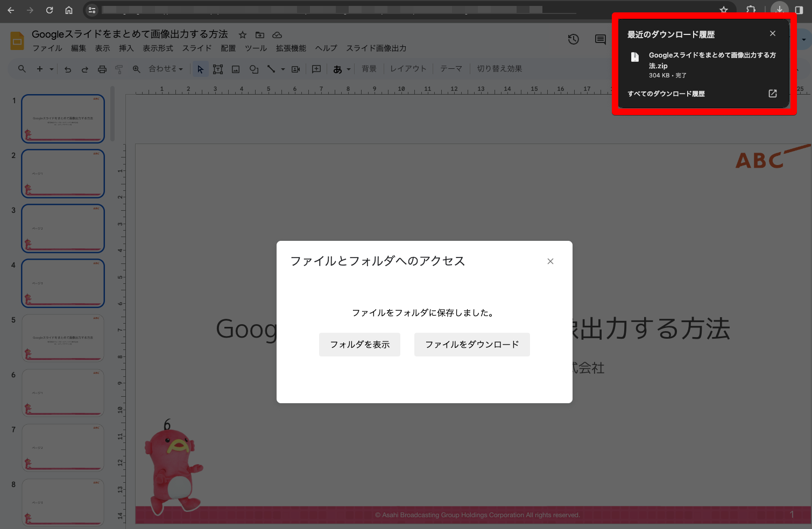This screenshot has height=529, width=812.
Task: Click the undo arrow icon
Action: click(68, 69)
